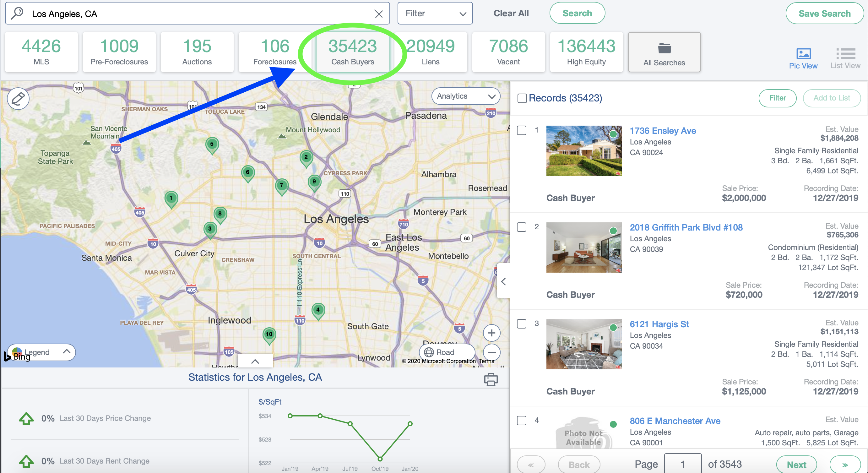Expand the map Legend

41,352
